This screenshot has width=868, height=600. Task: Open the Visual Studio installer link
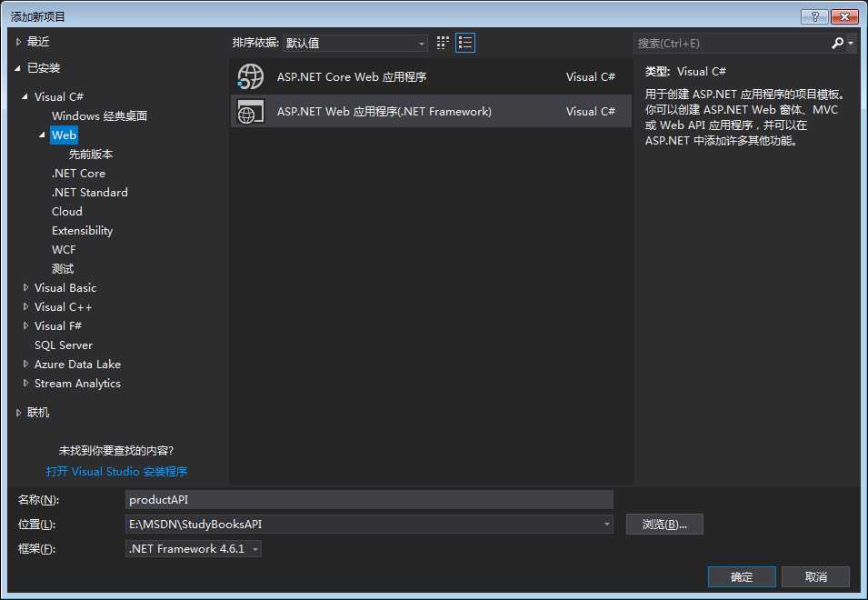(x=116, y=471)
